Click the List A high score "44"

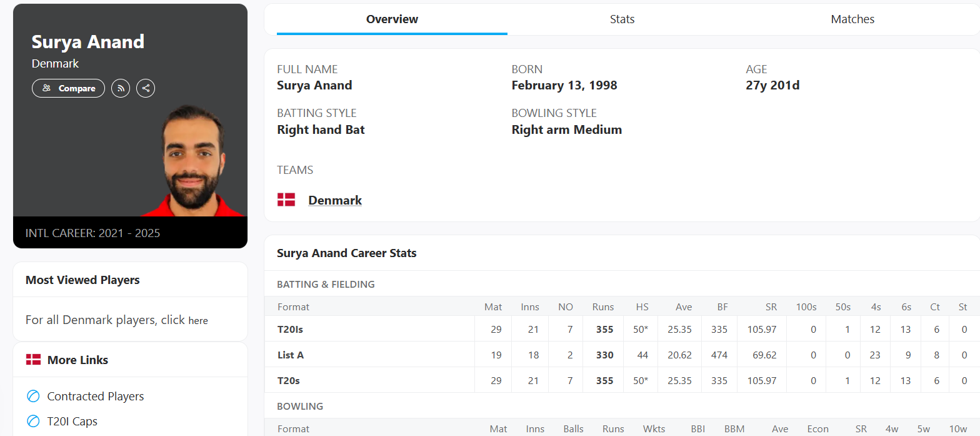(642, 355)
